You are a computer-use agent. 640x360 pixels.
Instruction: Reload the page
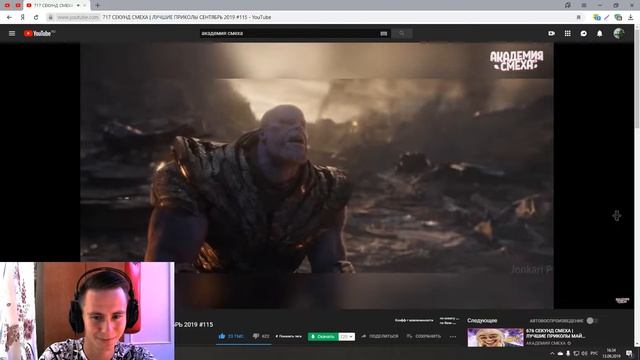[x=36, y=17]
